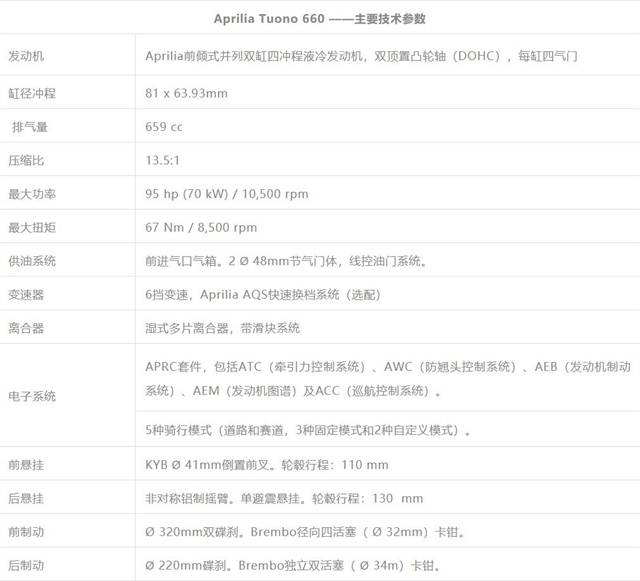Click the value '67 Nm / 8,500 rpm'
The width and height of the screenshot is (640, 581).
(201, 227)
